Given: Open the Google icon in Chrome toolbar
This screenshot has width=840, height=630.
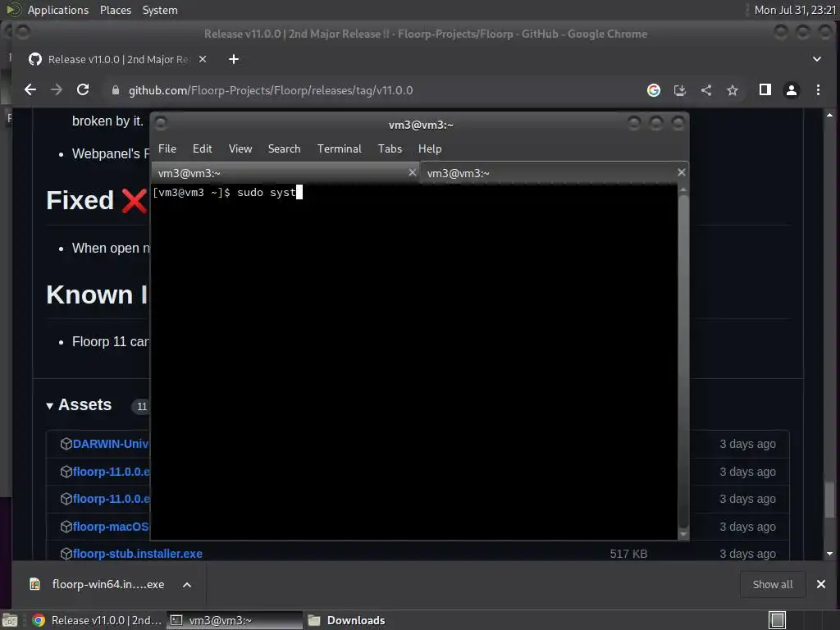Looking at the screenshot, I should pos(653,90).
